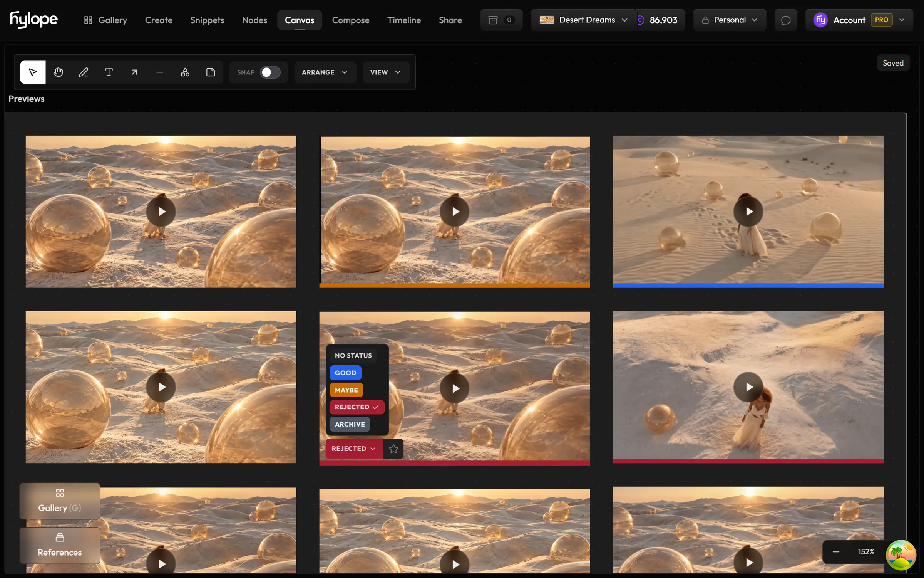This screenshot has width=924, height=578.
Task: Open the beach assistant avatar
Action: 901,555
